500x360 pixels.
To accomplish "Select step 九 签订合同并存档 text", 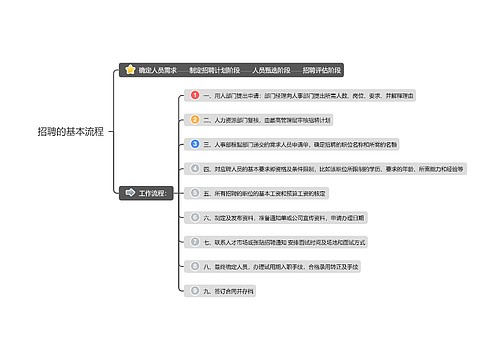I will click(228, 291).
